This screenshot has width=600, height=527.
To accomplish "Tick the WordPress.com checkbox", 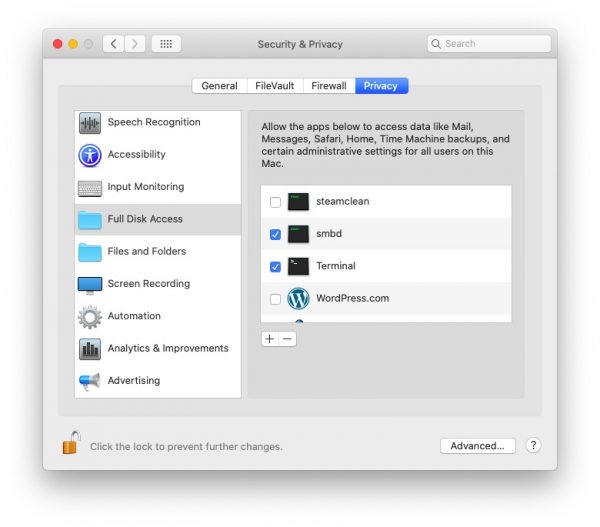I will click(x=275, y=299).
